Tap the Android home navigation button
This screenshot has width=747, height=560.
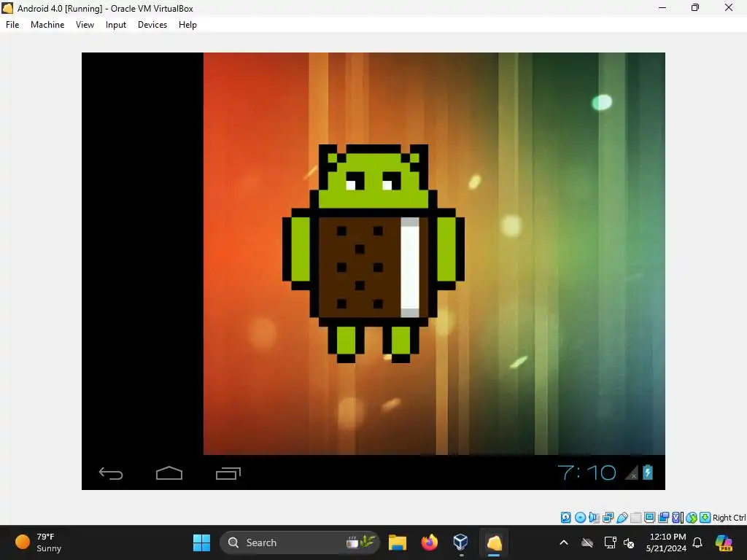coord(169,472)
